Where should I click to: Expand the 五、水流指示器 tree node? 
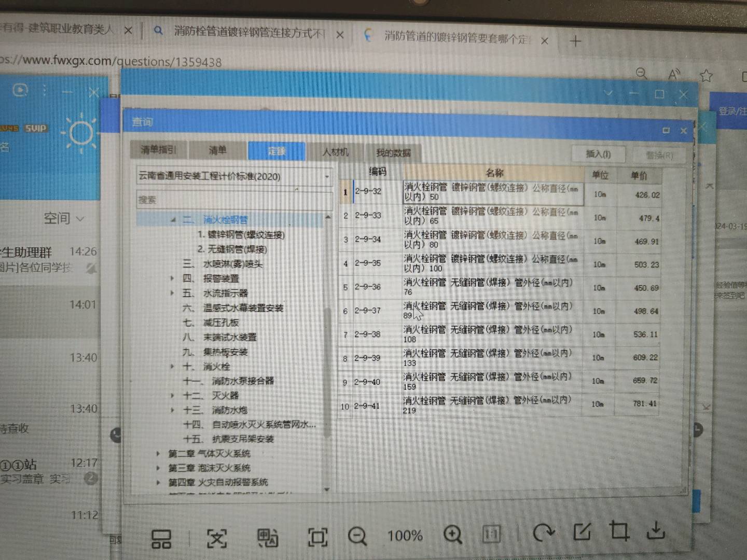point(172,293)
